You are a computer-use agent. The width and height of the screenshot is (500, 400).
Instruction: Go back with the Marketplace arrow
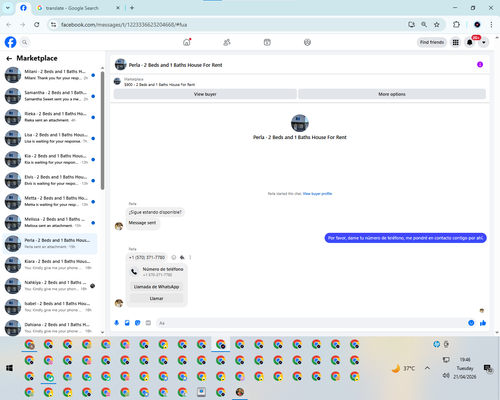(x=9, y=59)
